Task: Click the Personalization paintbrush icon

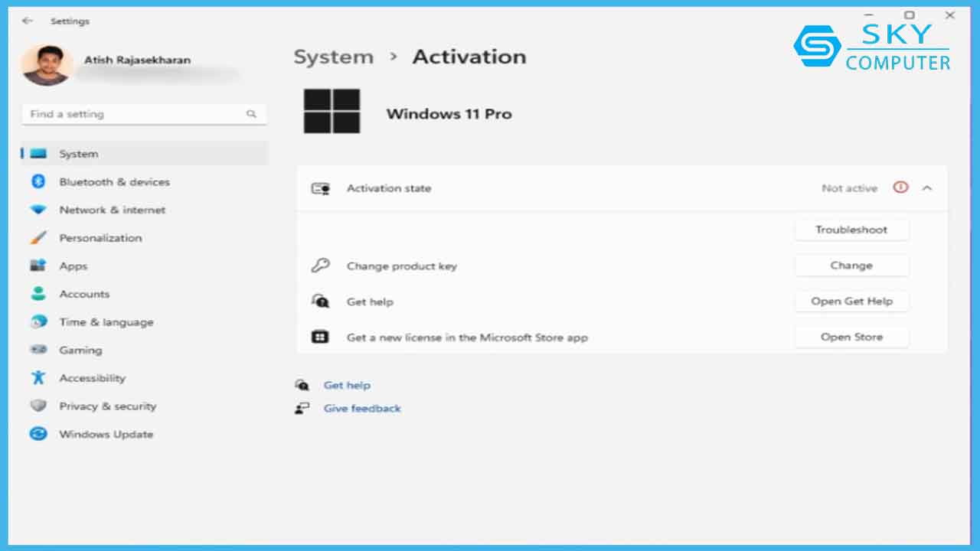Action: coord(38,238)
